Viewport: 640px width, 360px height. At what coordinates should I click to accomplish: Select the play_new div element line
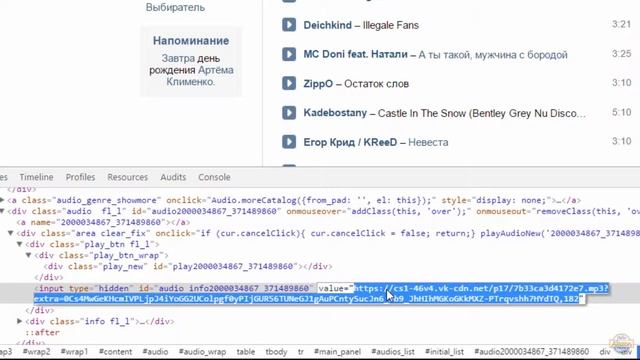point(188,267)
